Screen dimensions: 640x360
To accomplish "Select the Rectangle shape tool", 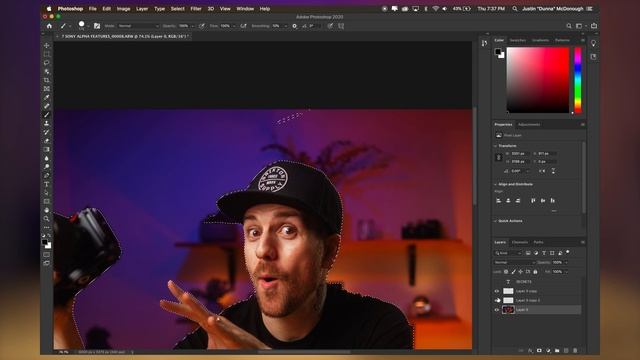I will (47, 201).
